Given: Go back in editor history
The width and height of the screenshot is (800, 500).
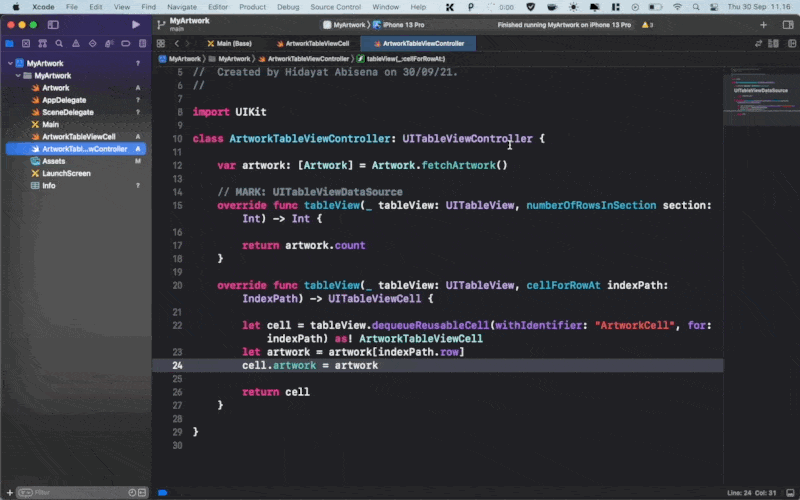Looking at the screenshot, I should pyautogui.click(x=177, y=43).
